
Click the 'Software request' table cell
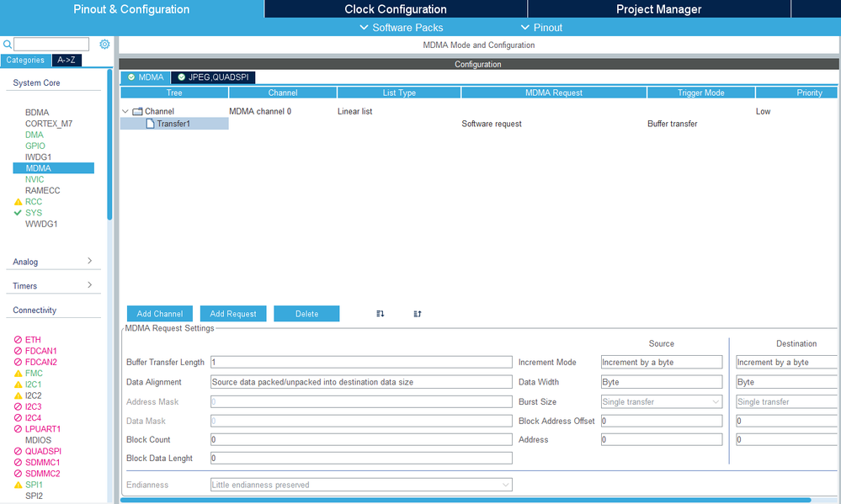[492, 124]
